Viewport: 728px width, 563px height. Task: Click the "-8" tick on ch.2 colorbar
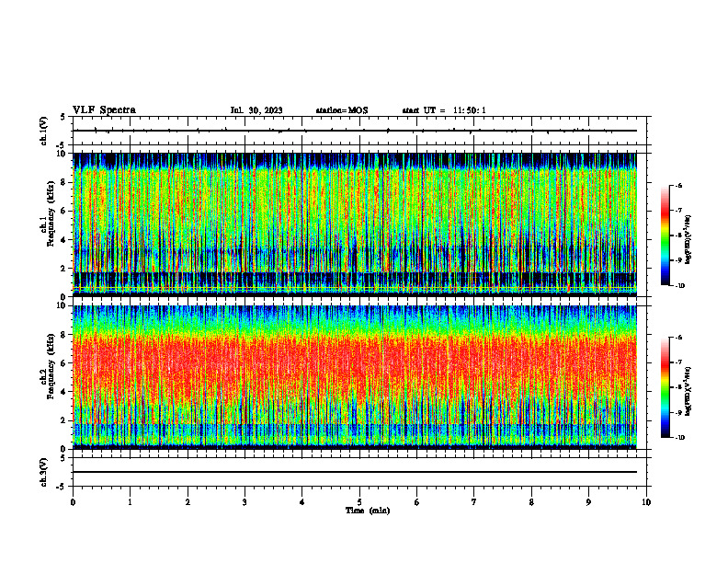click(678, 387)
